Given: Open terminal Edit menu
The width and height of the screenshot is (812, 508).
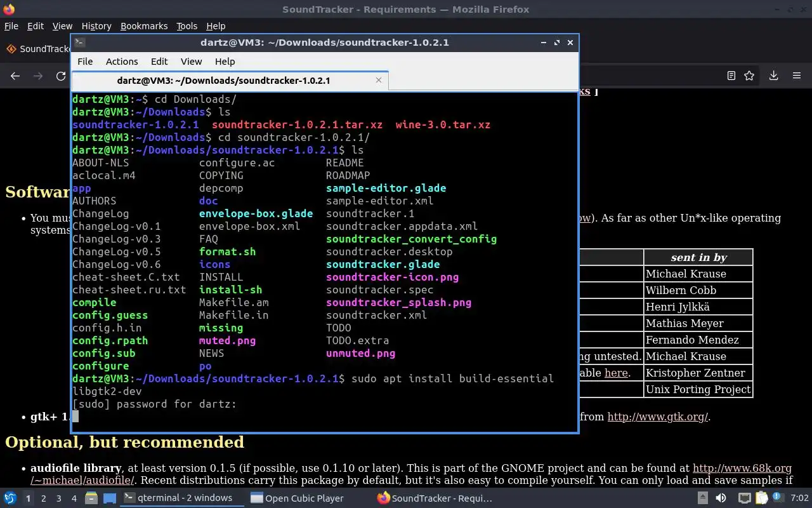Looking at the screenshot, I should [x=159, y=62].
